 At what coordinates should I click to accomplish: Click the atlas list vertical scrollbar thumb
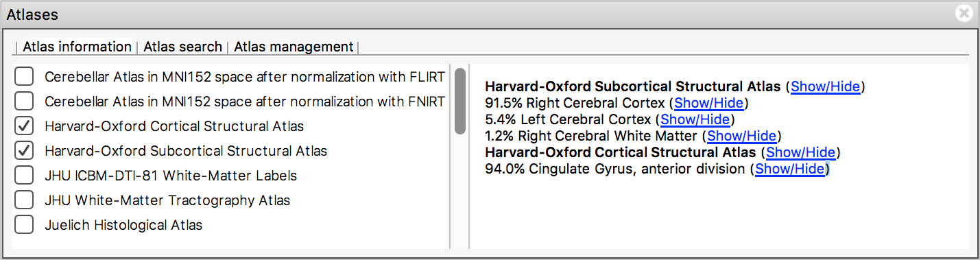point(460,101)
